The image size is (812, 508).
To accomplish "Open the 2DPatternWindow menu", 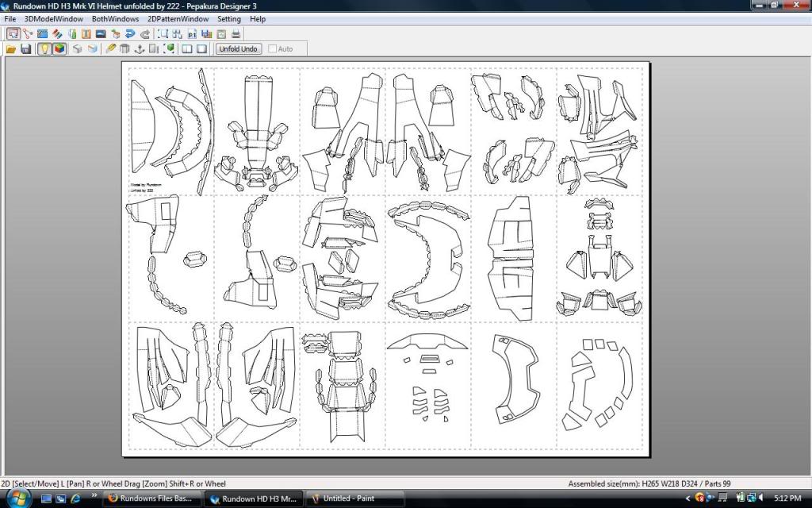I will [x=178, y=19].
